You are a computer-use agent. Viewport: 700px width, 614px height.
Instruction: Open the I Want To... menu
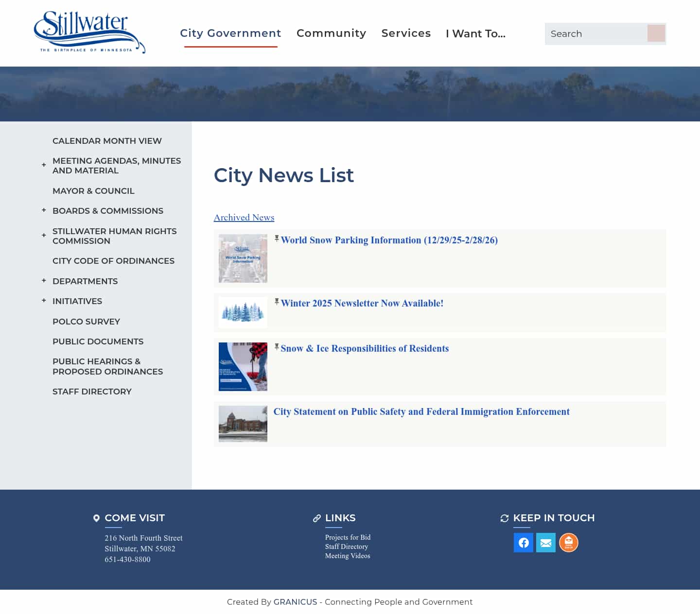(475, 33)
